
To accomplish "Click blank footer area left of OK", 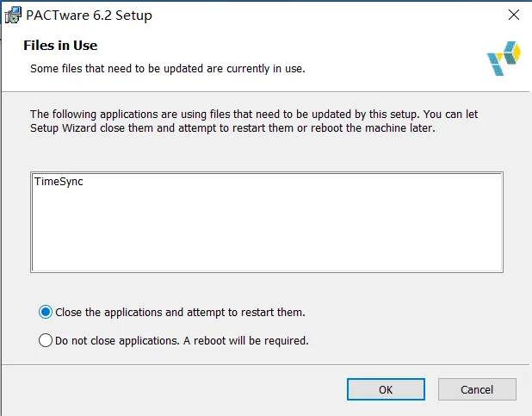I will pos(172,389).
